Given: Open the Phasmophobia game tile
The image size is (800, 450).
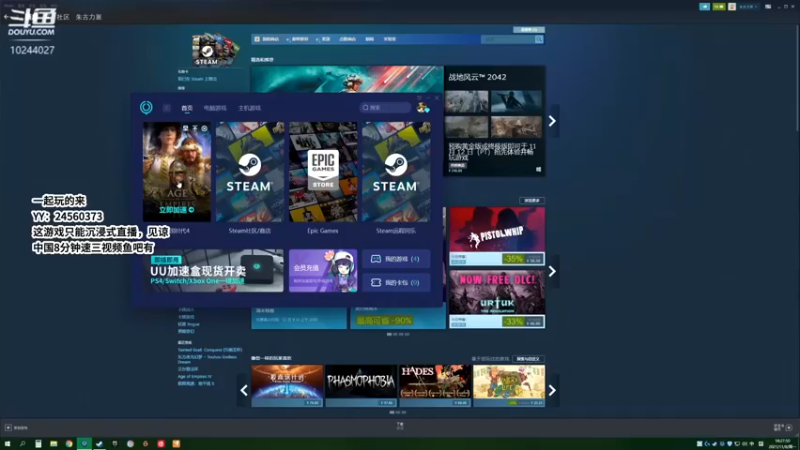Looking at the screenshot, I should pos(361,386).
